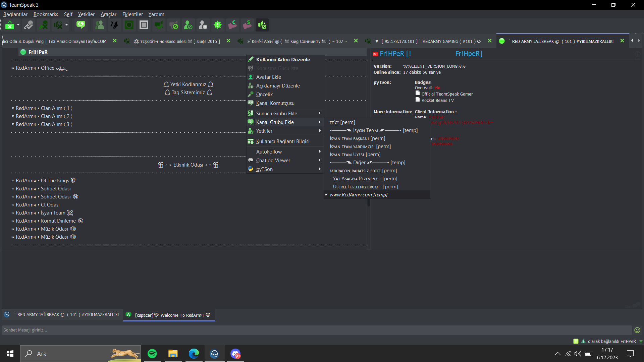Expand Sunucu Grubu Ekle submenu
Screen dimensions: 644x362
285,114
